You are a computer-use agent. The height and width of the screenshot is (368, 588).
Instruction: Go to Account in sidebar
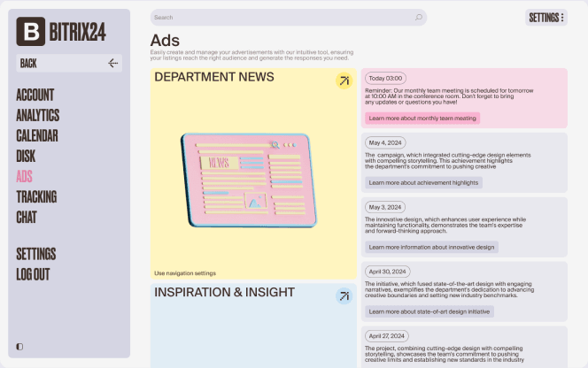tap(35, 95)
